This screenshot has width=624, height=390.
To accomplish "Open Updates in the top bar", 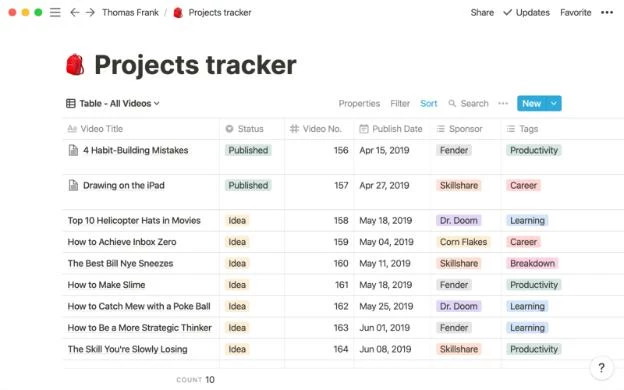I will click(x=526, y=13).
